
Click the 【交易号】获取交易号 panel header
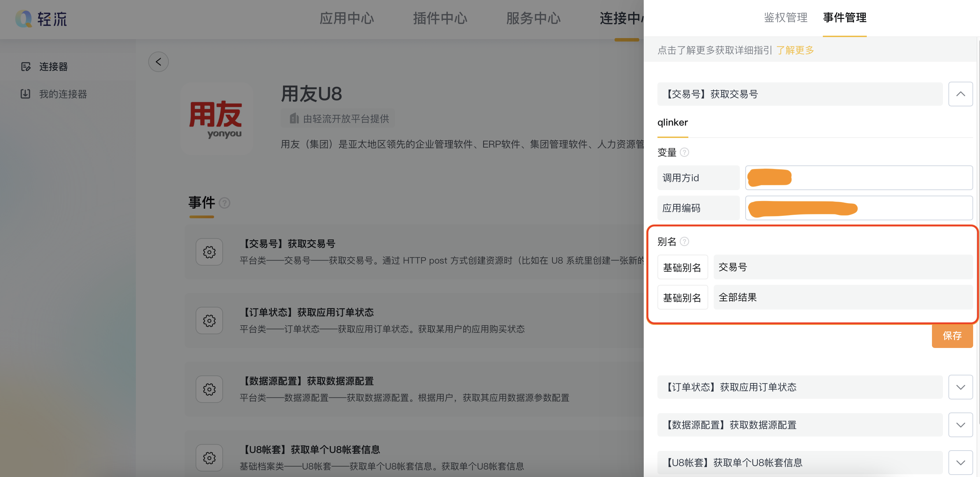pyautogui.click(x=800, y=94)
